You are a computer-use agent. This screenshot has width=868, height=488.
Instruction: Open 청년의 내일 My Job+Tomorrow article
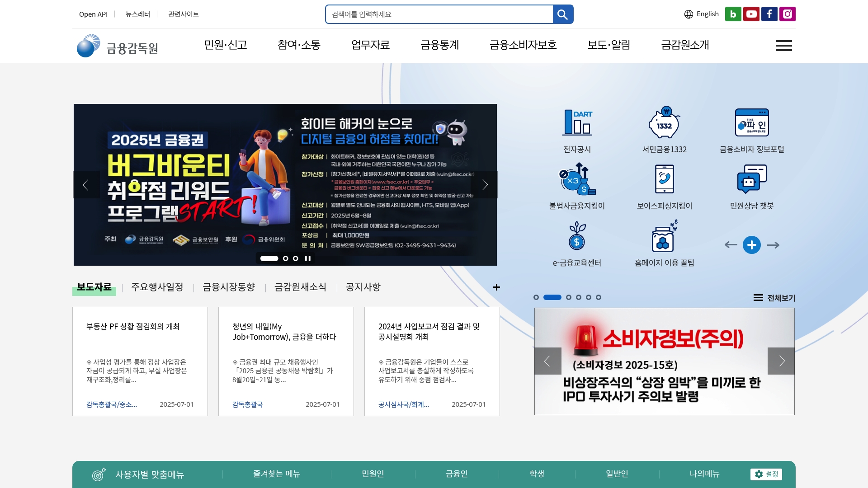pos(286,361)
